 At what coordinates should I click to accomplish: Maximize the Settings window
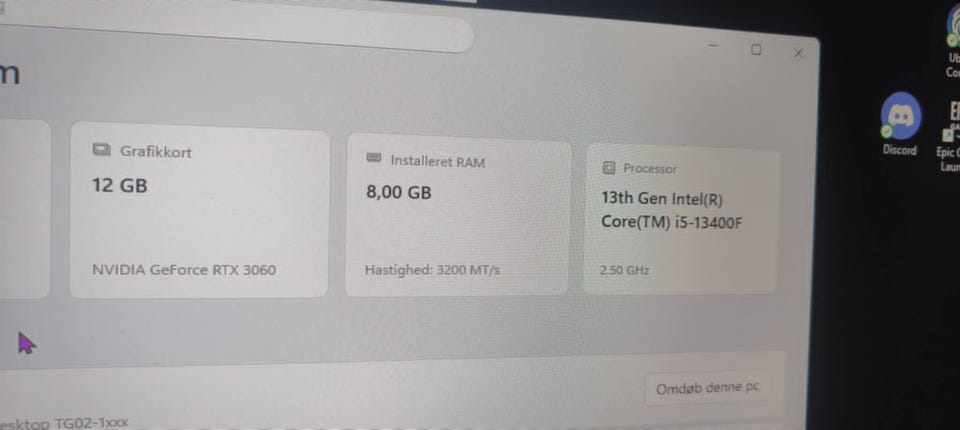coord(756,50)
